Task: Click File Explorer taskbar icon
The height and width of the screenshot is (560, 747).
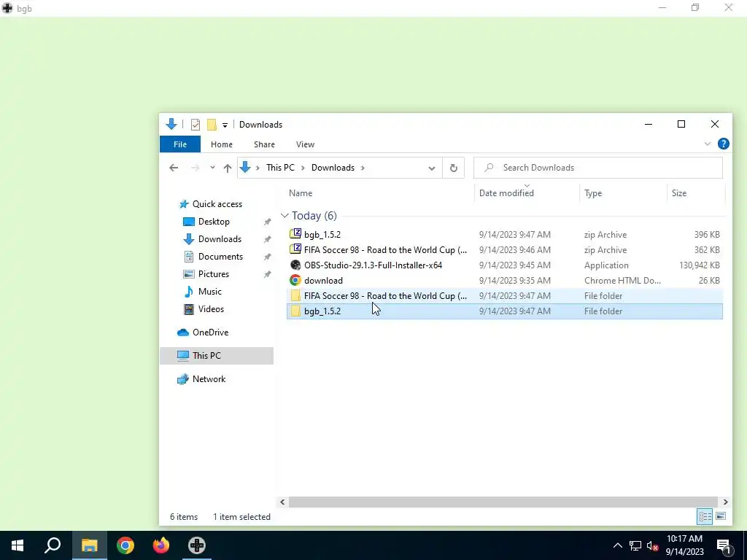Action: click(89, 545)
